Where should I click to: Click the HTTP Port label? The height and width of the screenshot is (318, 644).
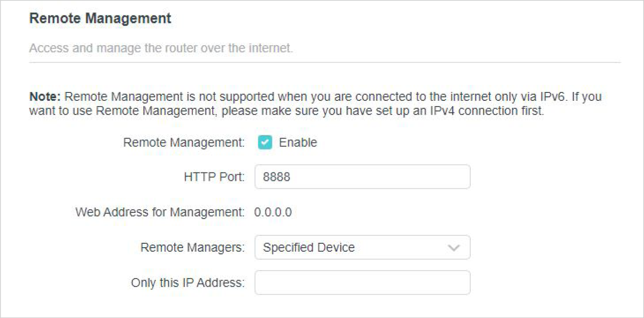coord(214,177)
